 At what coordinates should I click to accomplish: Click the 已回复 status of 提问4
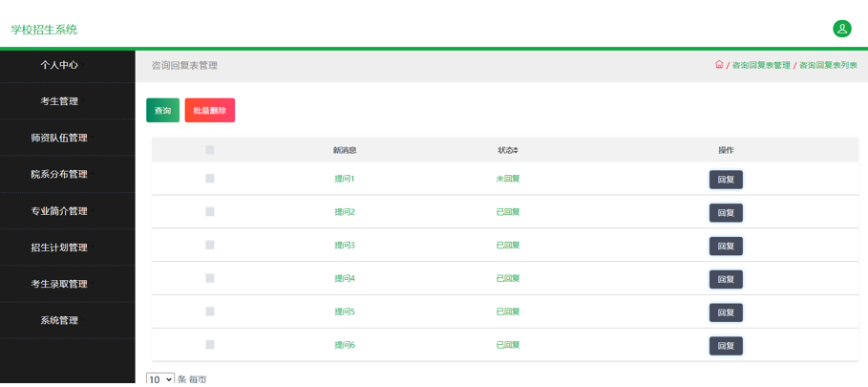point(508,278)
